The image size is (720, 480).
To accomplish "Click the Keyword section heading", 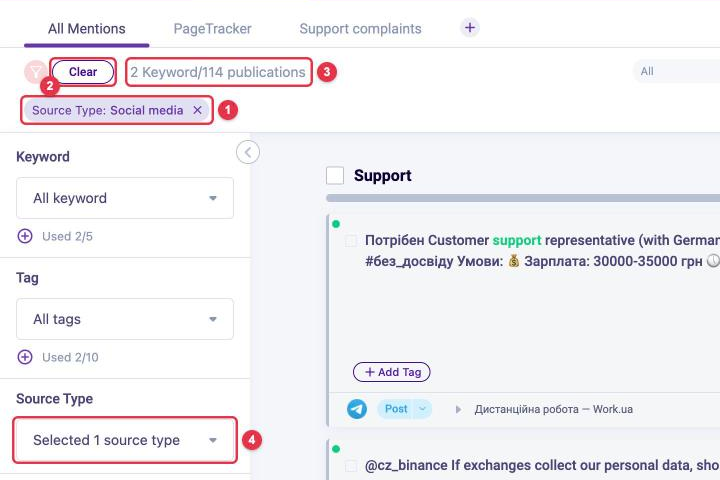I will [x=43, y=157].
